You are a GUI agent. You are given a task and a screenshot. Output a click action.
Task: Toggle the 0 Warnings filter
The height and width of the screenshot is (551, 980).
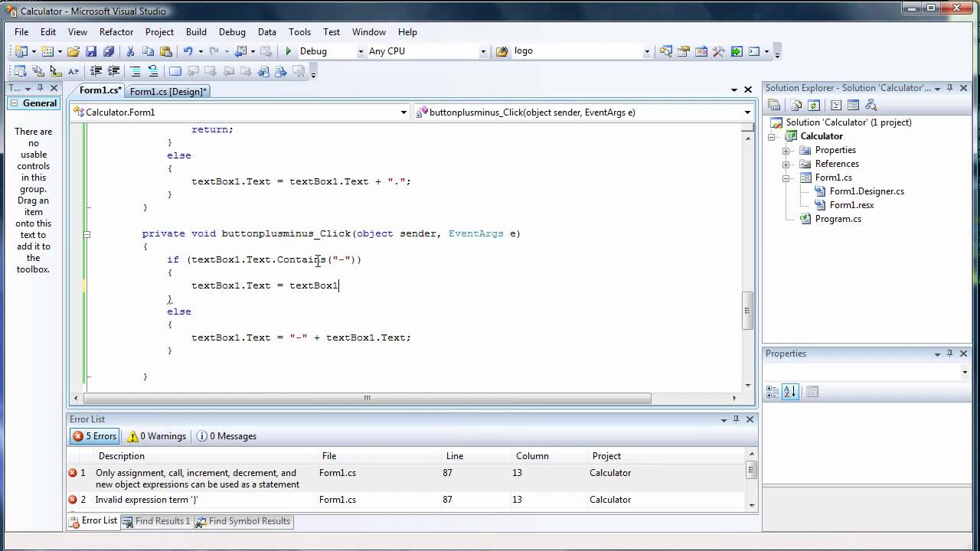click(x=157, y=436)
